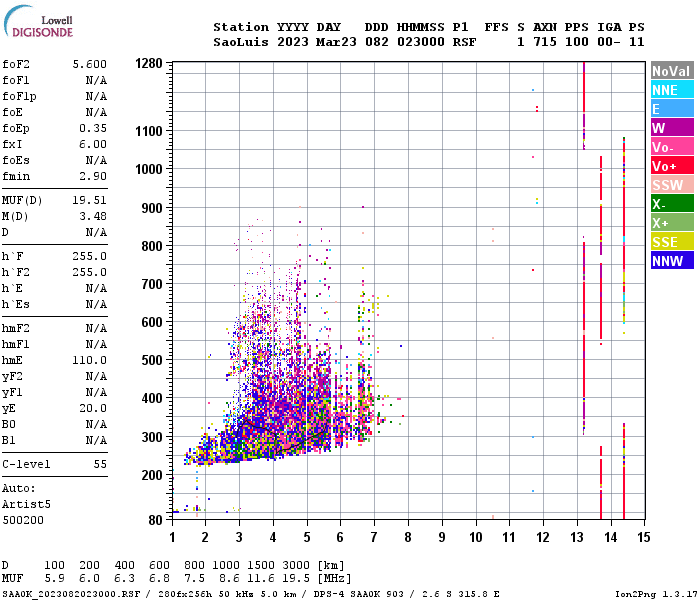Click the MUF 5.9 value in bottom table

tap(54, 579)
